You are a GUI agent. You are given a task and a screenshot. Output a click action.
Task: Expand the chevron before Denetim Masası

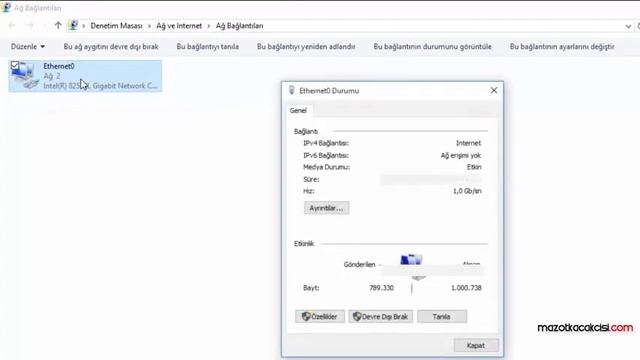click(84, 26)
